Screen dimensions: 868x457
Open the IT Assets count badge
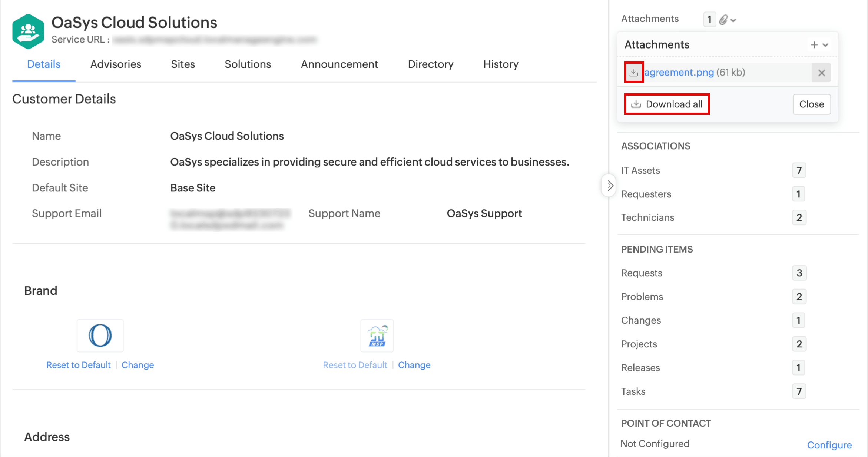click(799, 170)
